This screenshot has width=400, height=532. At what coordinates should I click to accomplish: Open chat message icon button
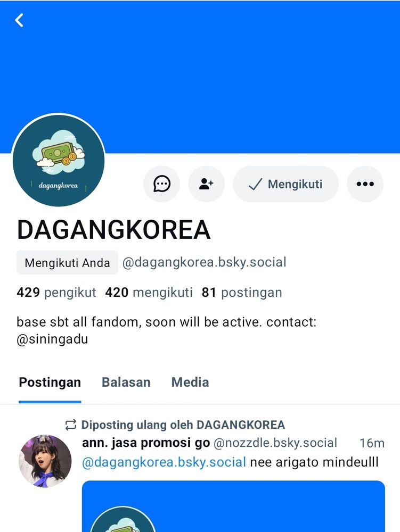coord(161,184)
